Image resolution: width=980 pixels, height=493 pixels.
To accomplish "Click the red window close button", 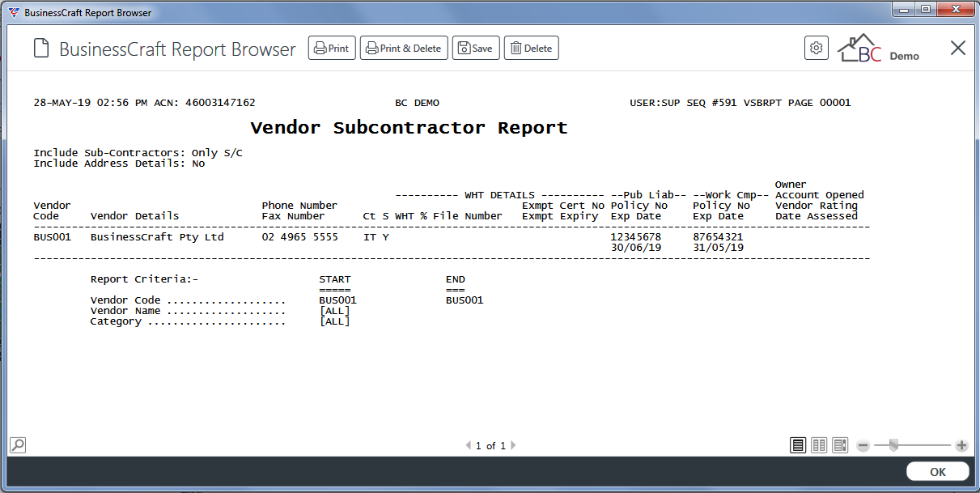I will pos(955,9).
